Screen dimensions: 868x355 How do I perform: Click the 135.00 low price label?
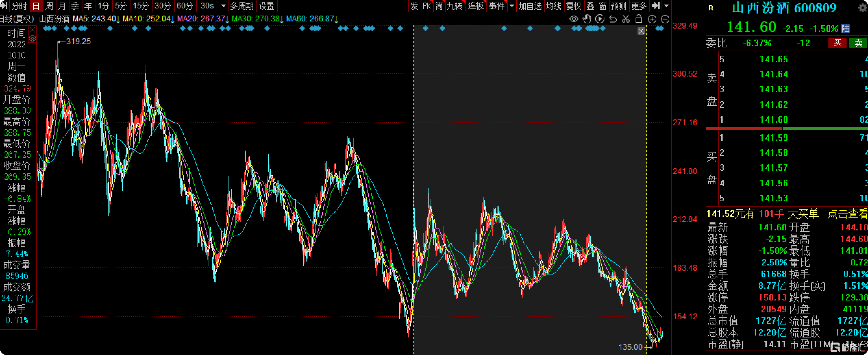pos(630,347)
